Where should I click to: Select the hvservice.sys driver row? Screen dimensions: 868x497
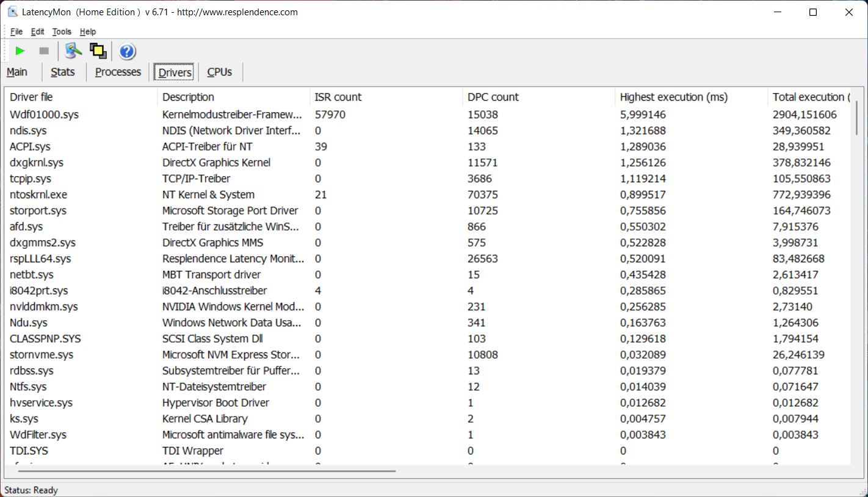point(428,402)
